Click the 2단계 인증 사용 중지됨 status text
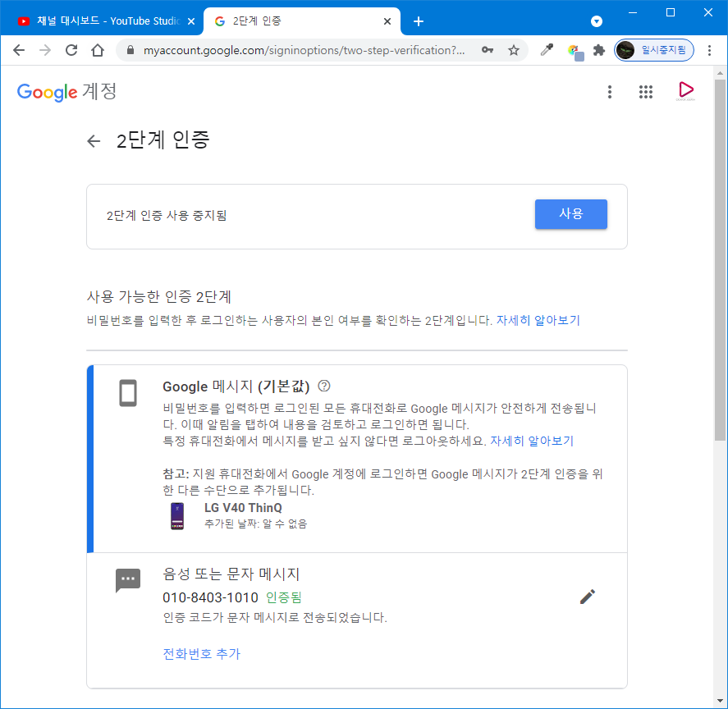The height and width of the screenshot is (709, 728). [167, 216]
